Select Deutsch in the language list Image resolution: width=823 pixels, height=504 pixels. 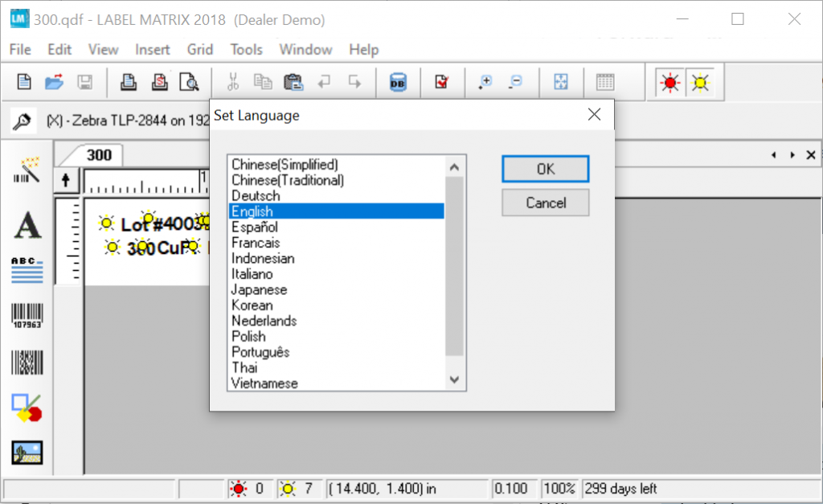(x=337, y=196)
